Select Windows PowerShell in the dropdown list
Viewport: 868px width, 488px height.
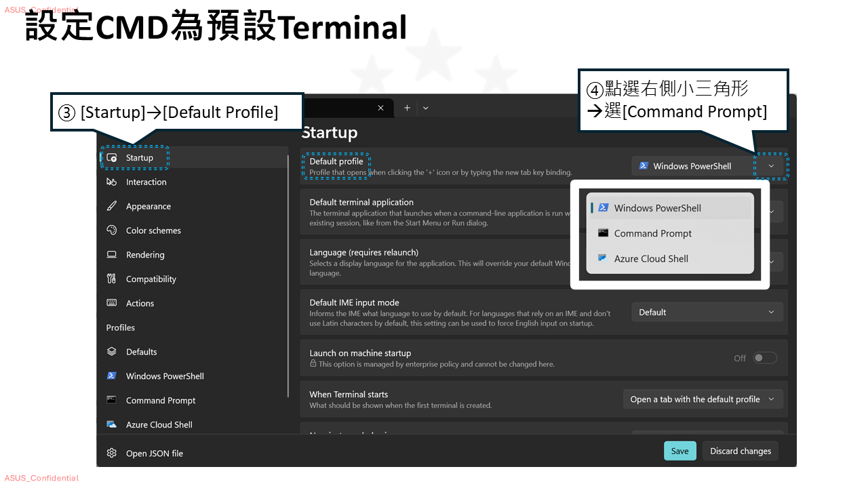pos(670,208)
